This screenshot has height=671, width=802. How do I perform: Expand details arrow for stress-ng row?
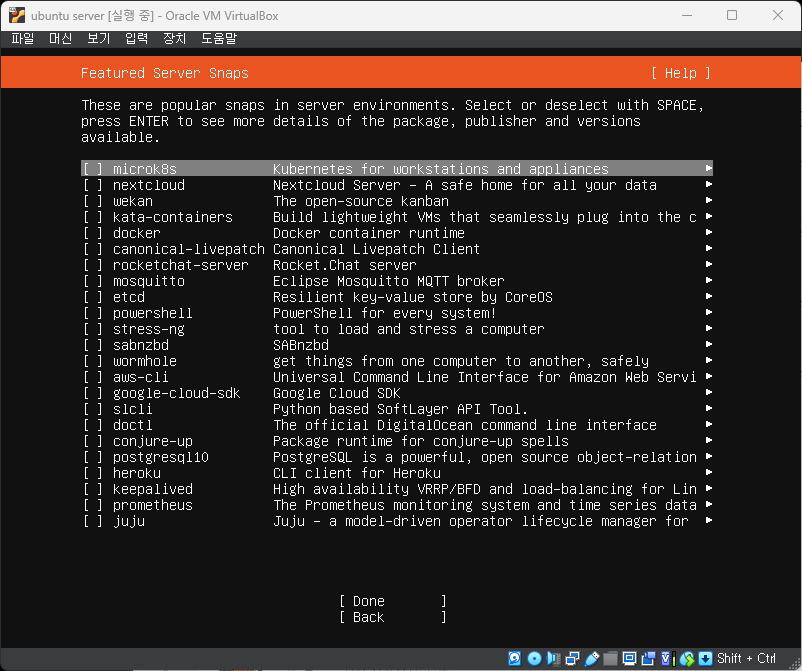pyautogui.click(x=709, y=328)
